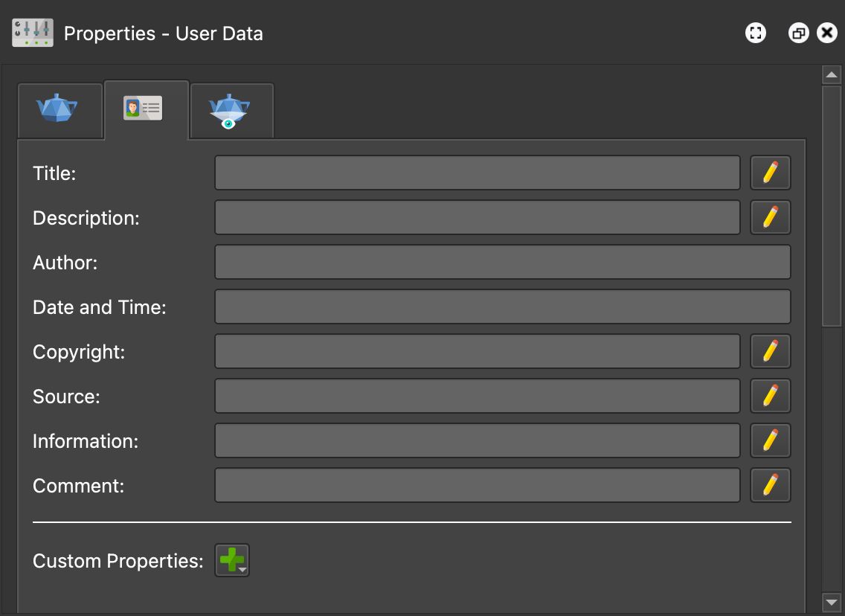Open the Add Custom Properties dropdown
The width and height of the screenshot is (845, 616).
click(232, 560)
